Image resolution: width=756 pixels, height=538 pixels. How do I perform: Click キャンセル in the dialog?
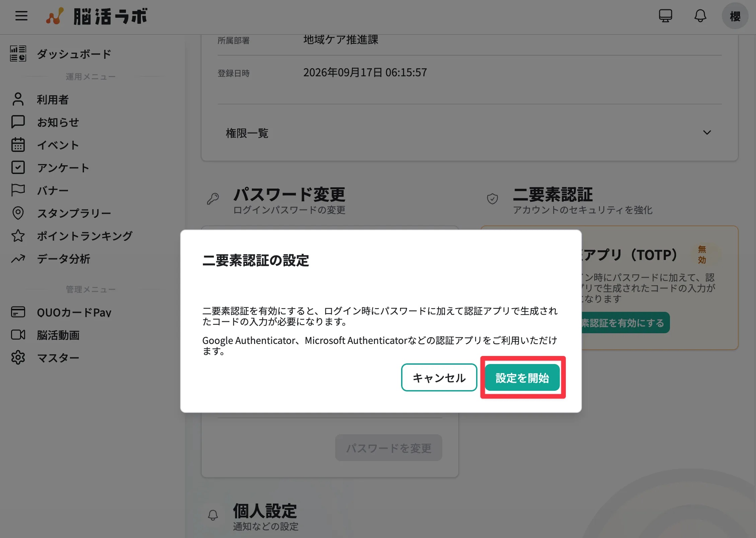(439, 377)
